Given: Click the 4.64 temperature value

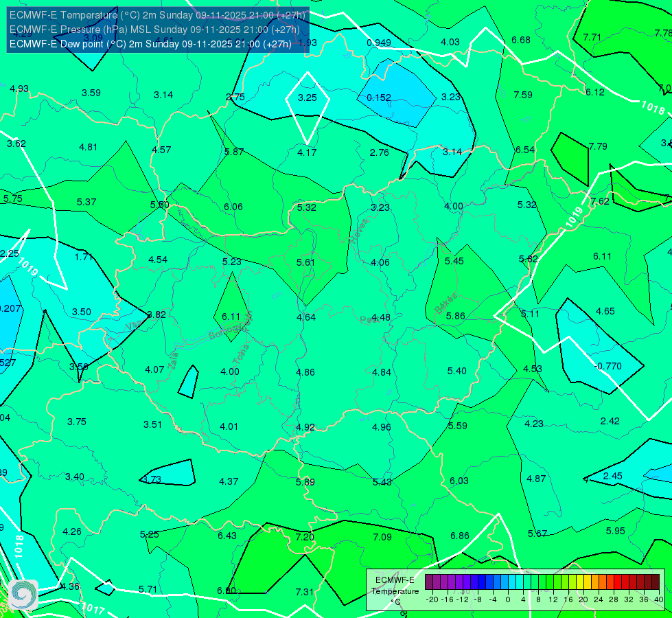Looking at the screenshot, I should (x=306, y=317).
